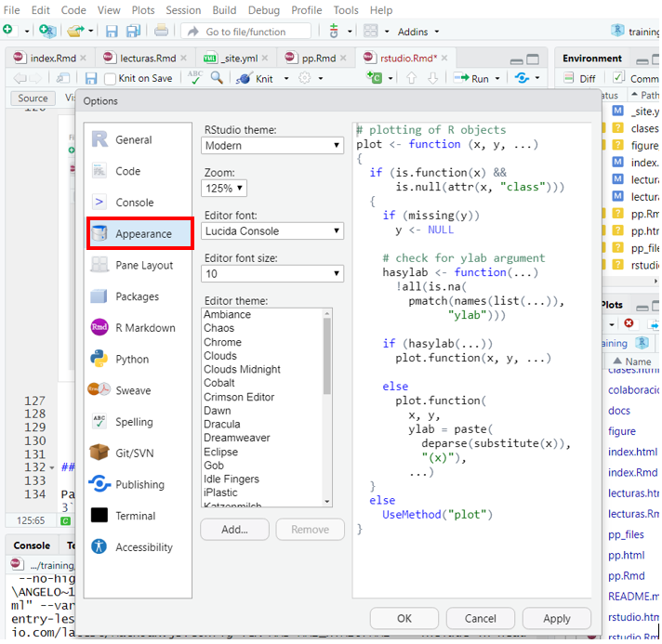Open the File menu

(11, 9)
